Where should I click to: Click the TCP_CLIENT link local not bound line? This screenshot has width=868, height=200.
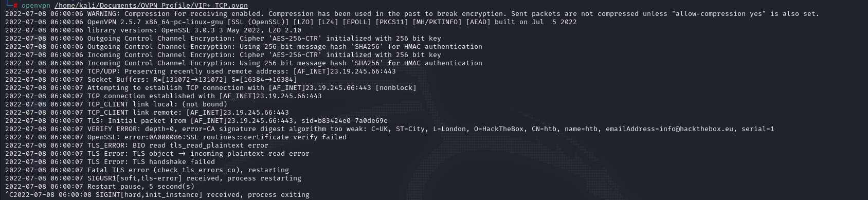coord(116,104)
